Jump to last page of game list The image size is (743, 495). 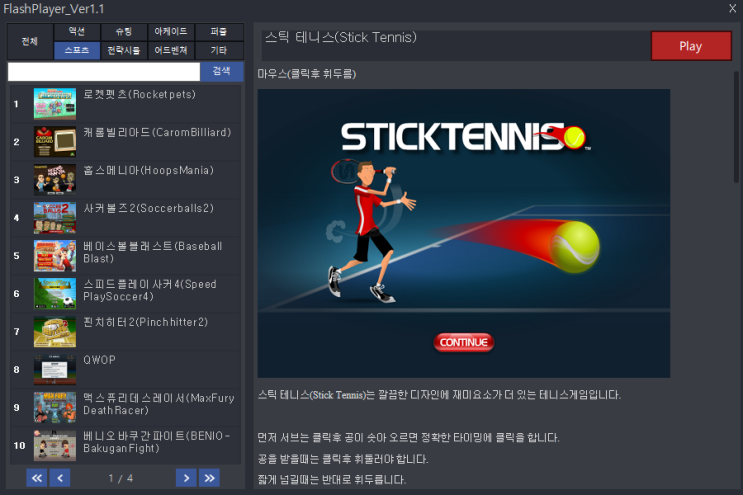[209, 478]
